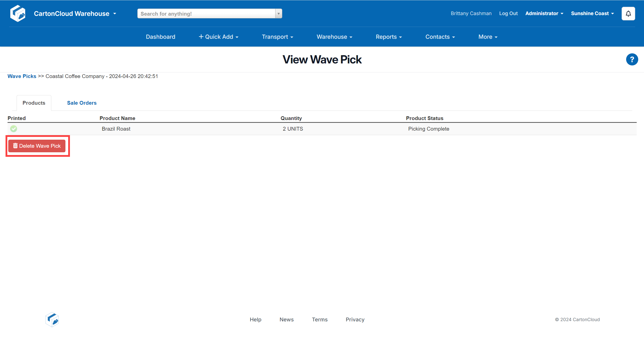Screen dimensions: 644x339
Task: Click the CartonCloud logo in header
Action: click(18, 14)
